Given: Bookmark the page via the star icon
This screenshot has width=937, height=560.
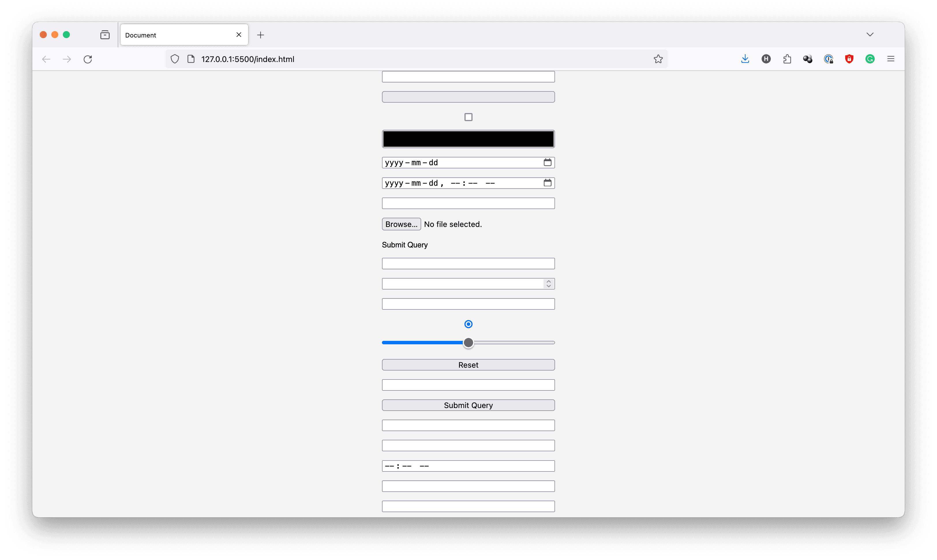Looking at the screenshot, I should (x=658, y=59).
